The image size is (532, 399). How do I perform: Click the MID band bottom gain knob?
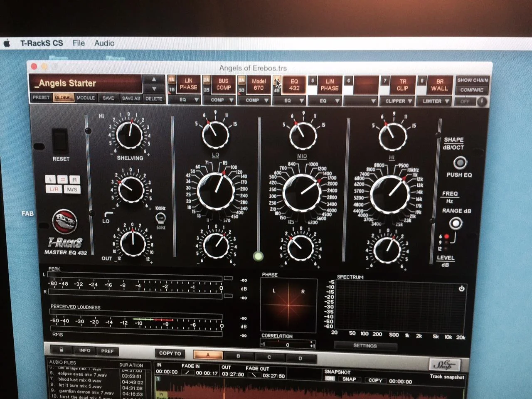click(301, 248)
